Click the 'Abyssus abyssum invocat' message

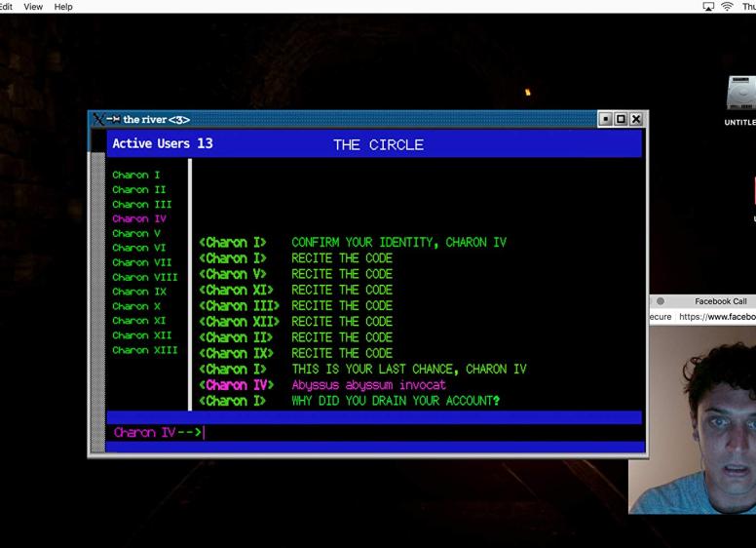368,385
